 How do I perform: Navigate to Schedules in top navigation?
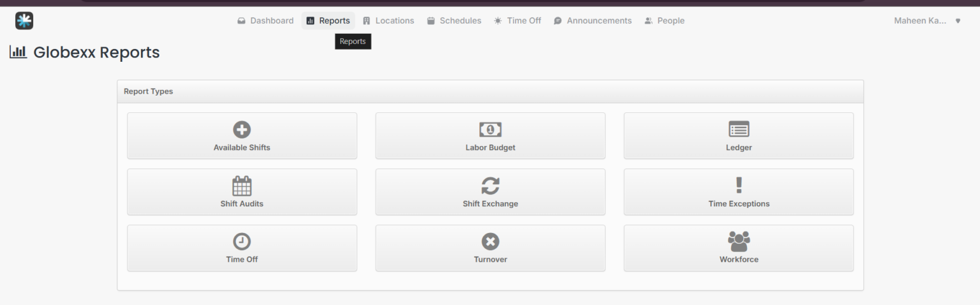click(x=454, y=20)
